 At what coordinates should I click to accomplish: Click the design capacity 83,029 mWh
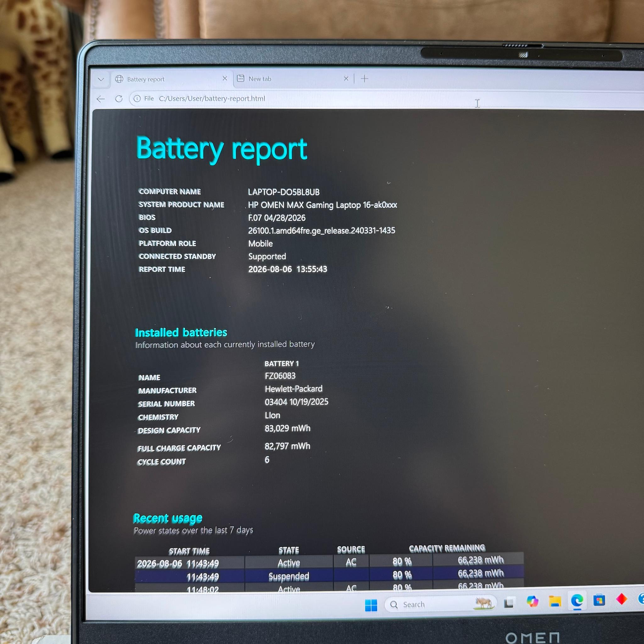coord(287,428)
